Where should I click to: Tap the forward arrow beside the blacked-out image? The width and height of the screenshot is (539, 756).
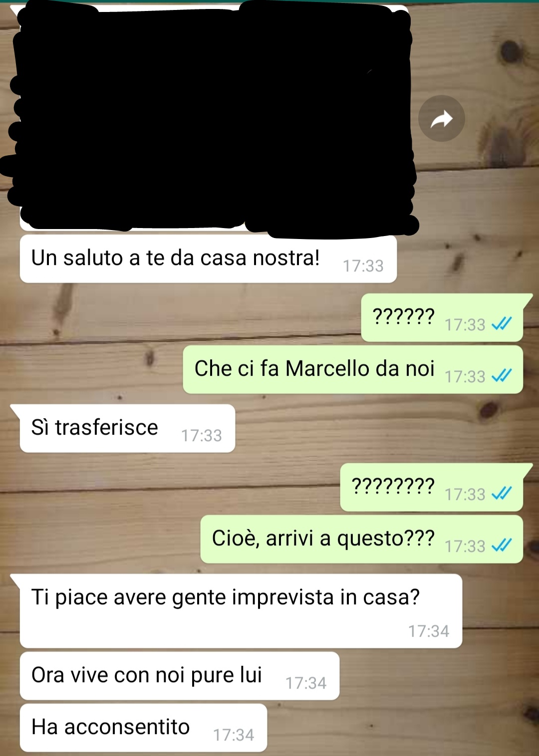[x=442, y=119]
